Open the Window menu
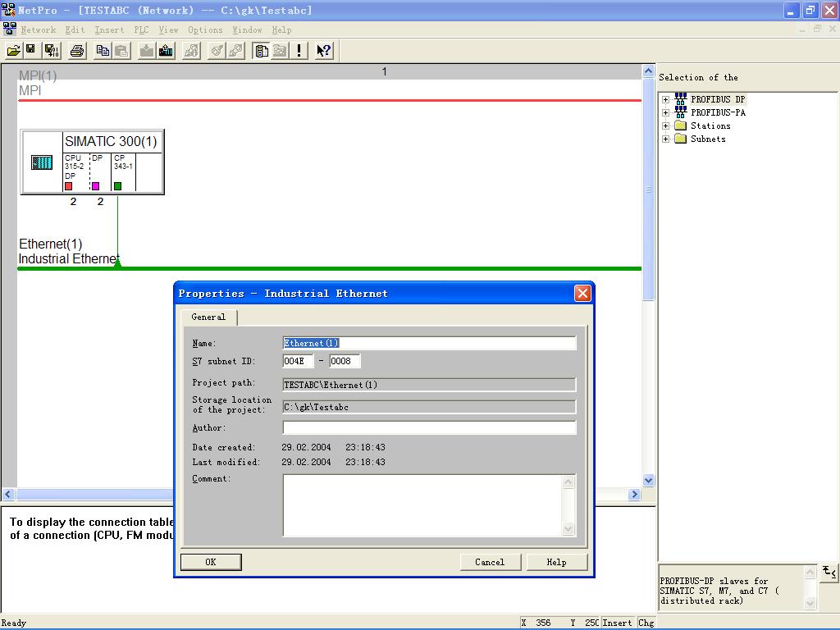840x630 pixels. pyautogui.click(x=247, y=30)
